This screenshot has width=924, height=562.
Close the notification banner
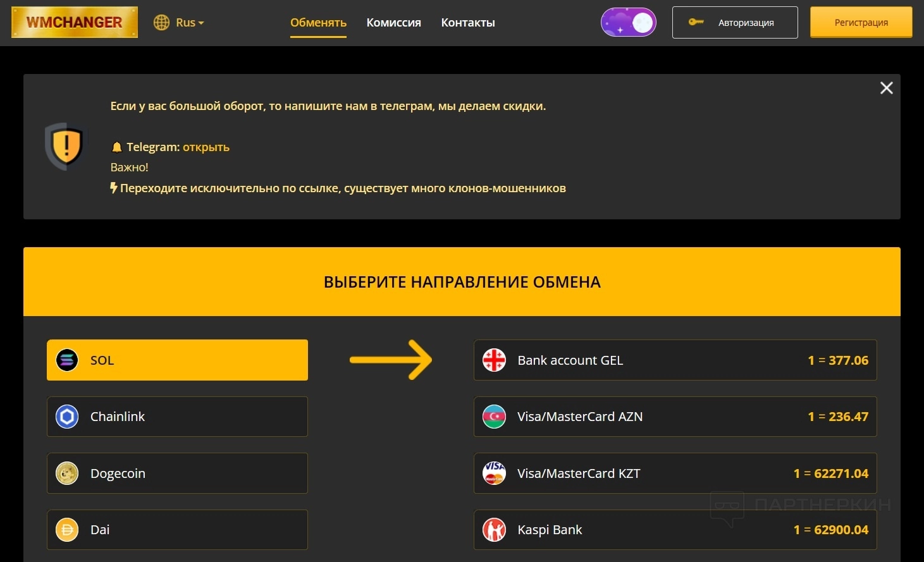point(887,88)
